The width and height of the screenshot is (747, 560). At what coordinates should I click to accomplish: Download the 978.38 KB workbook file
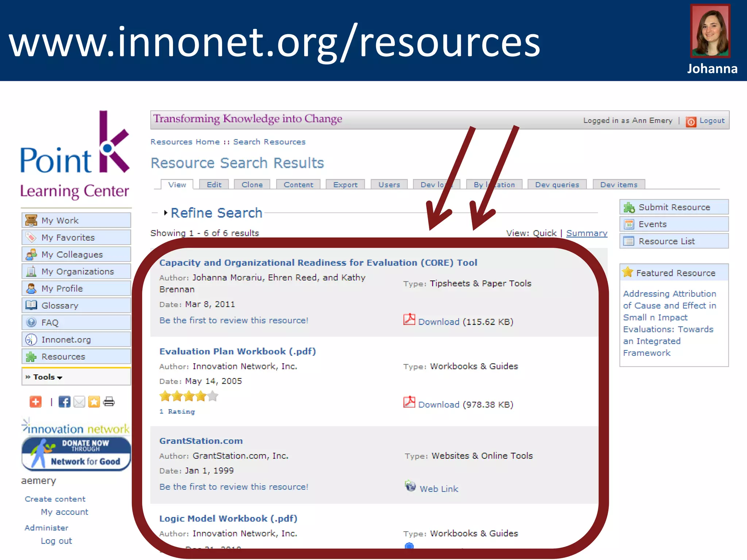tap(439, 405)
